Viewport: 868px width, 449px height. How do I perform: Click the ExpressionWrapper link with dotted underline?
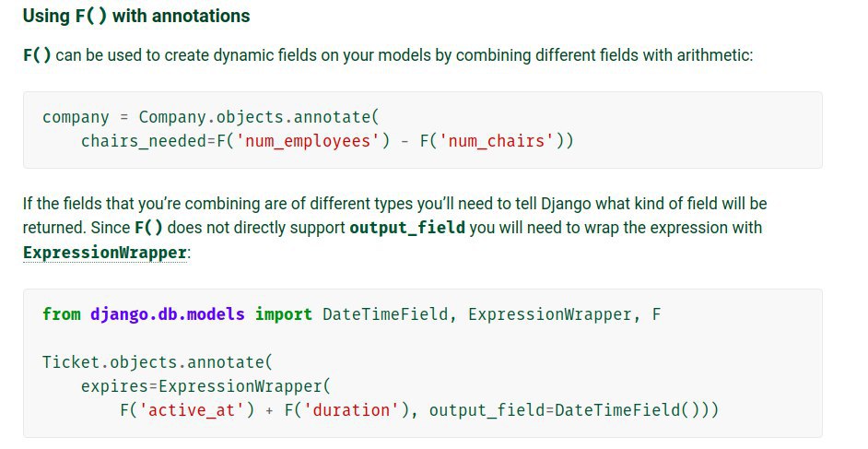(106, 252)
